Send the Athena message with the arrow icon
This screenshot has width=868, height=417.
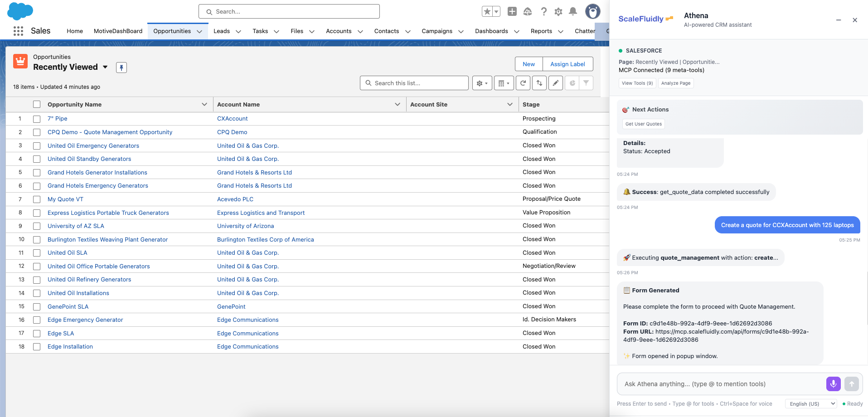(852, 384)
